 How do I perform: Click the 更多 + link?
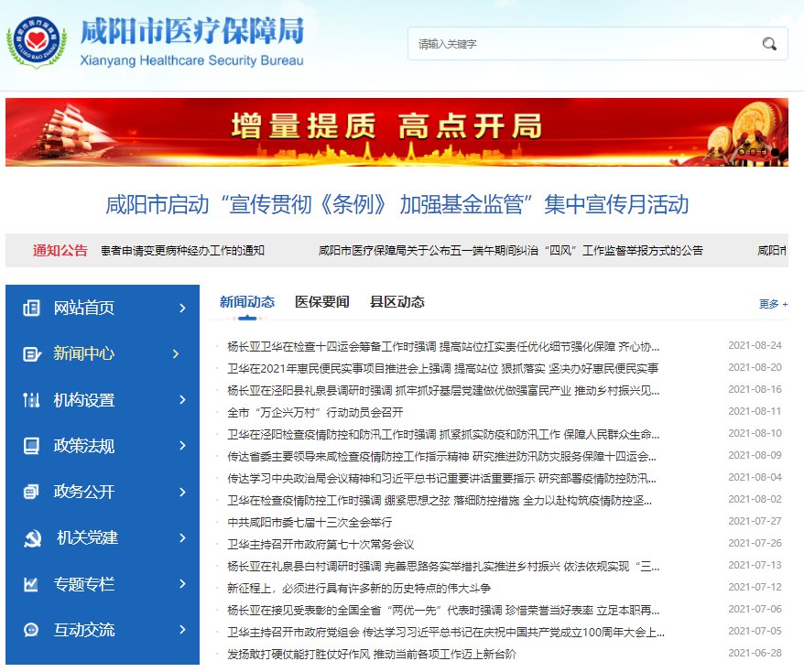pos(773,304)
